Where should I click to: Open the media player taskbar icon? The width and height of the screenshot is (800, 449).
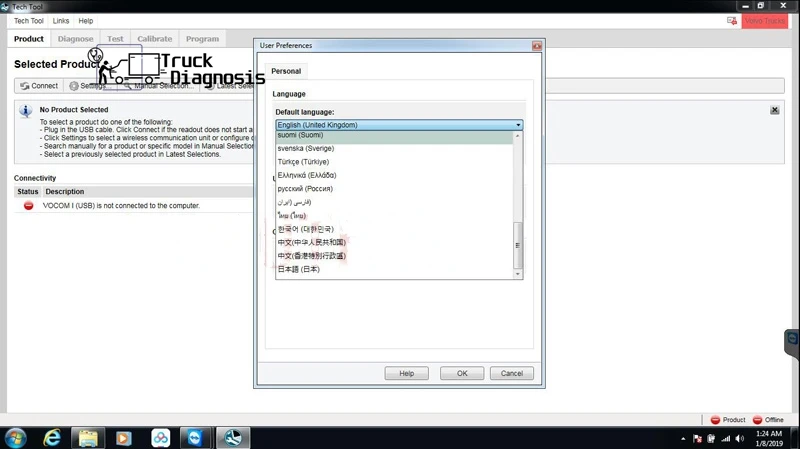pos(123,438)
